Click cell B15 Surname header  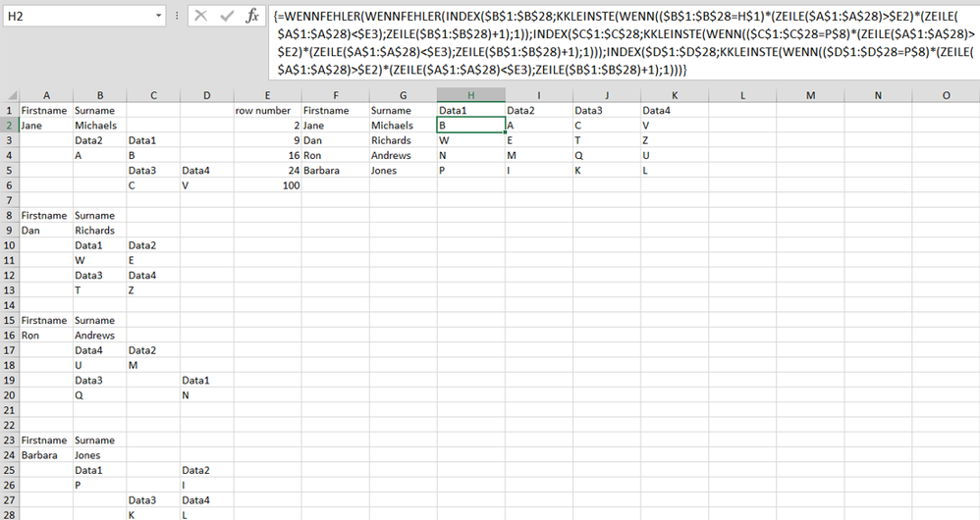(100, 320)
